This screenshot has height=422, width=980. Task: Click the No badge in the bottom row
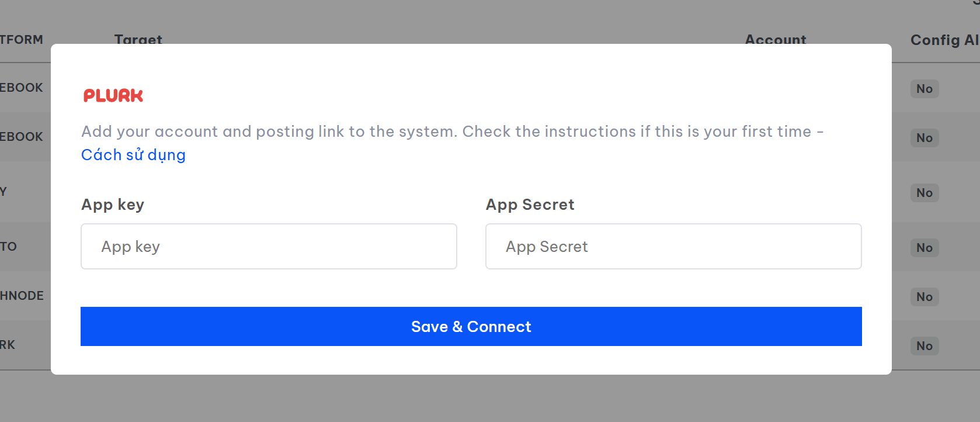[x=924, y=346]
